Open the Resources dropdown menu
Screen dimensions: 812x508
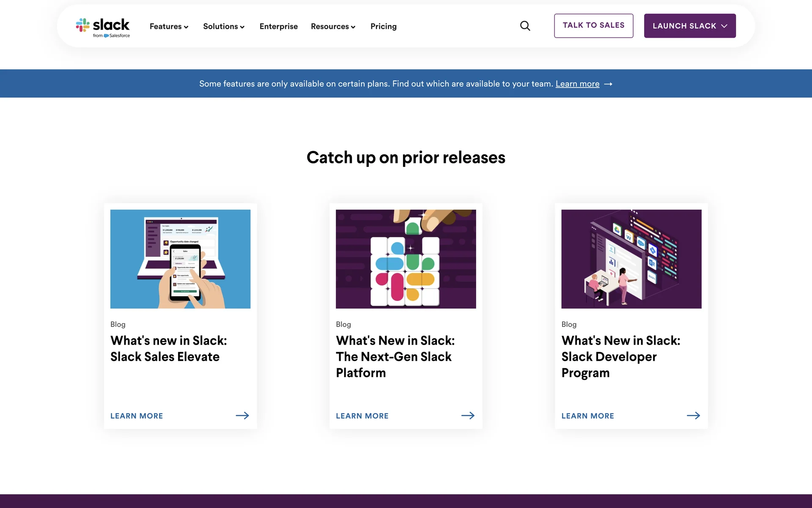click(x=333, y=26)
